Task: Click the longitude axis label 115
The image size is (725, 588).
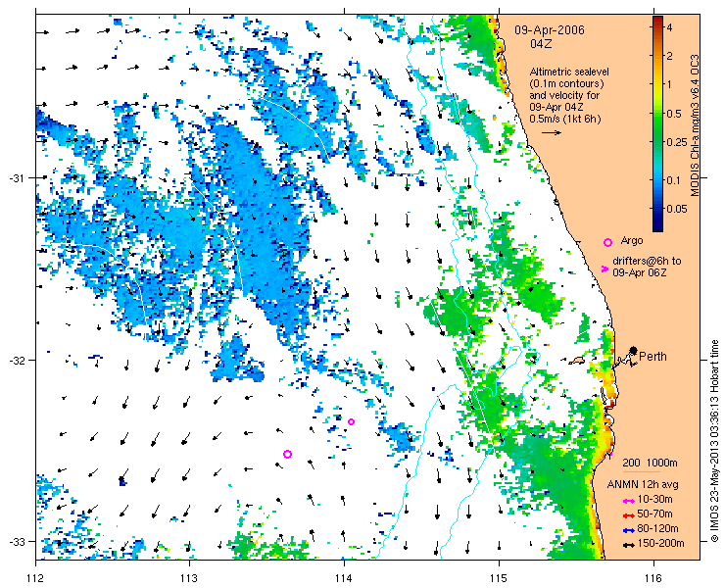Action: click(x=499, y=578)
